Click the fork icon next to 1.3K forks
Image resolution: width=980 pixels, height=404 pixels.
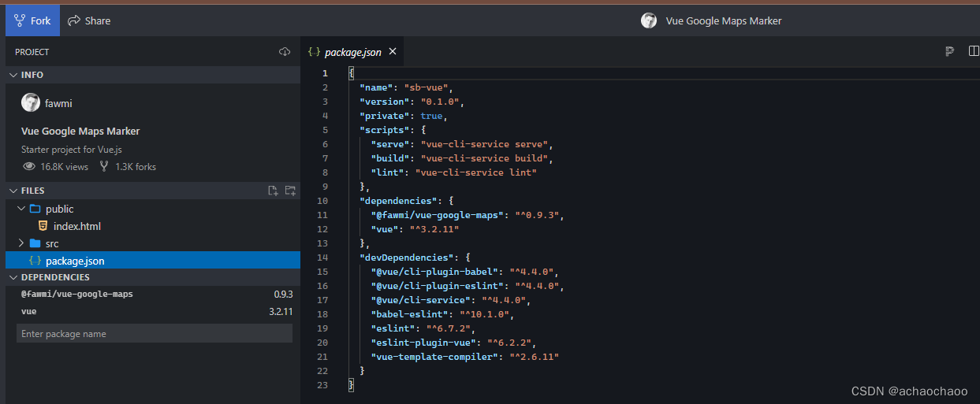104,167
